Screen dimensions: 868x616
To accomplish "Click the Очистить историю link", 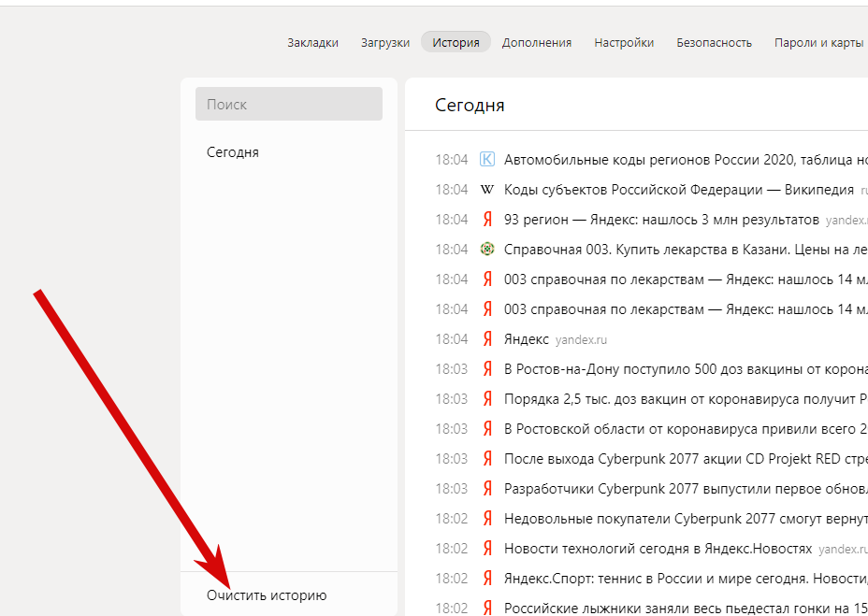I will click(267, 595).
